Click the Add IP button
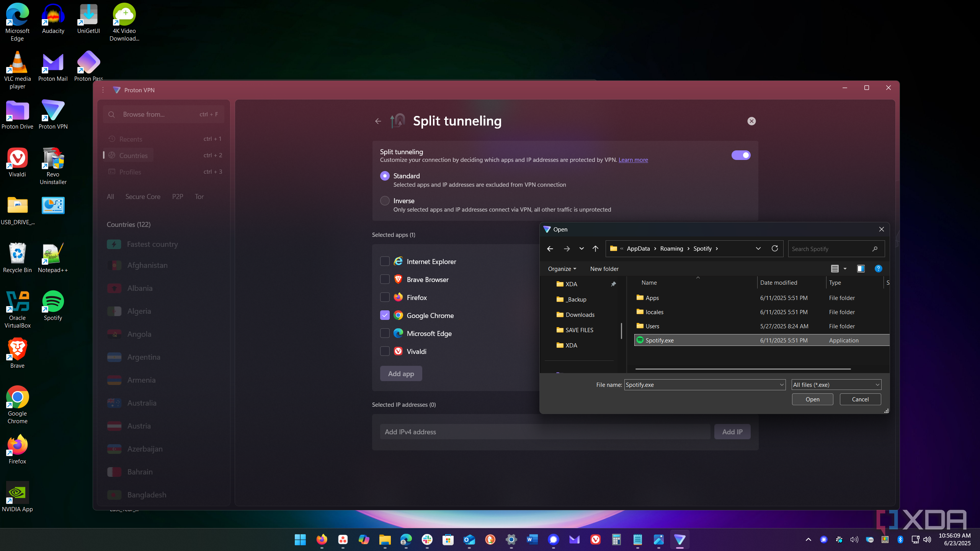This screenshot has height=551, width=980. (732, 432)
